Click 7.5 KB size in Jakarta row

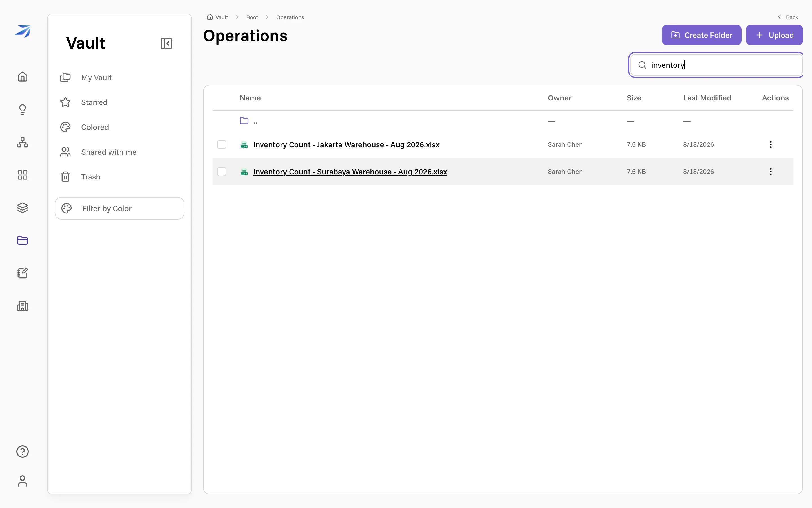(x=636, y=144)
